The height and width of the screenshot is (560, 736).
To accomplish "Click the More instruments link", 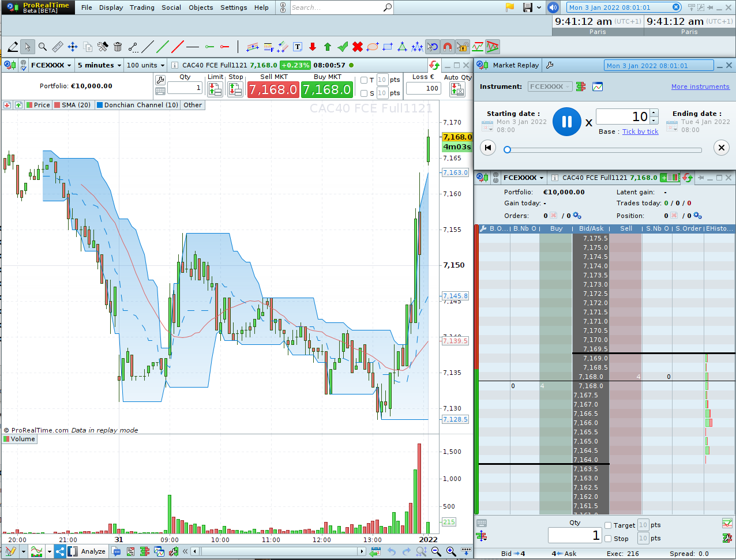I will tap(700, 87).
